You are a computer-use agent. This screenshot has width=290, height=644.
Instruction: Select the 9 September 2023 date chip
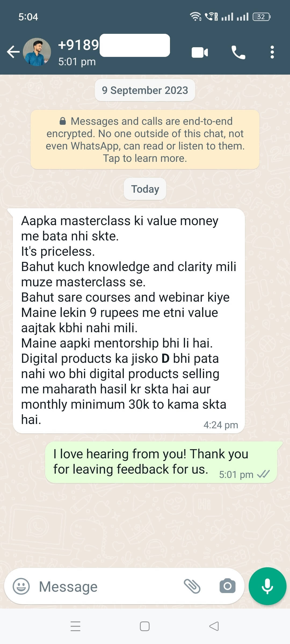145,90
